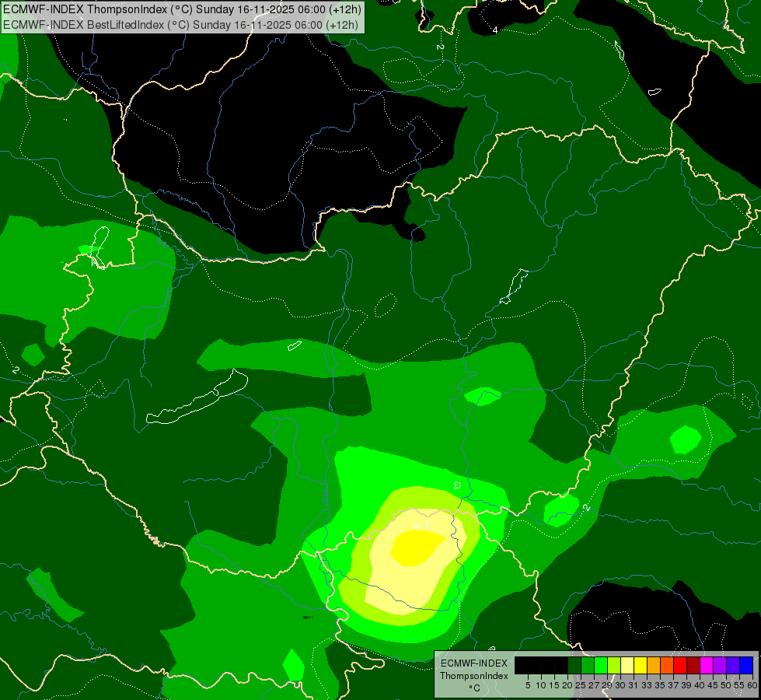
Task: Click the legend scale value 55
Action: click(738, 685)
